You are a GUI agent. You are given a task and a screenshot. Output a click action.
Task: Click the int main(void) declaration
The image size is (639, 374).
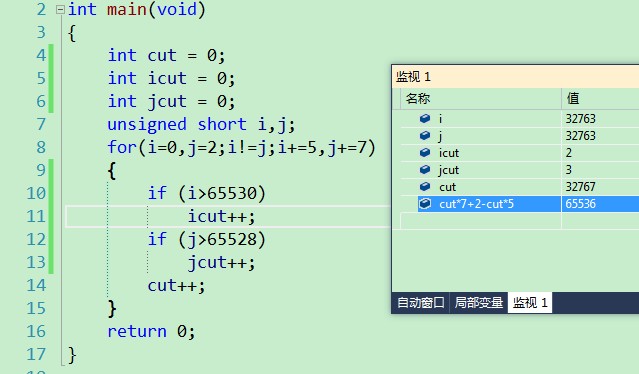coord(137,9)
